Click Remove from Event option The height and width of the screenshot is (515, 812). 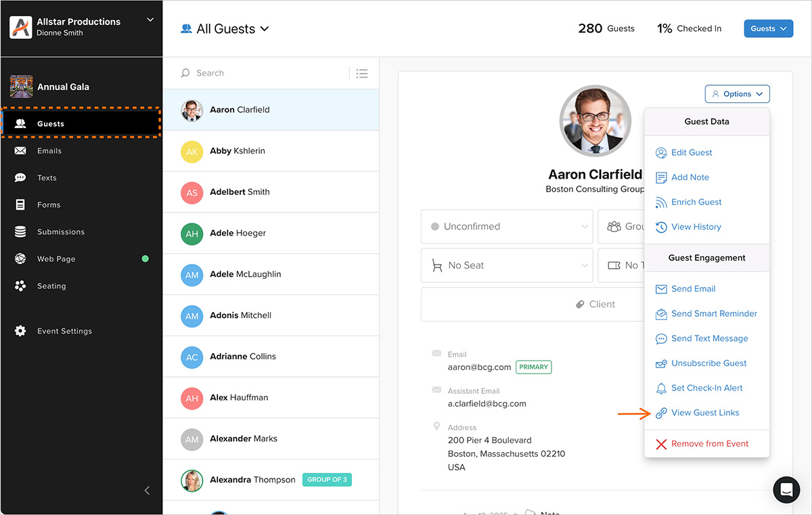coord(709,444)
